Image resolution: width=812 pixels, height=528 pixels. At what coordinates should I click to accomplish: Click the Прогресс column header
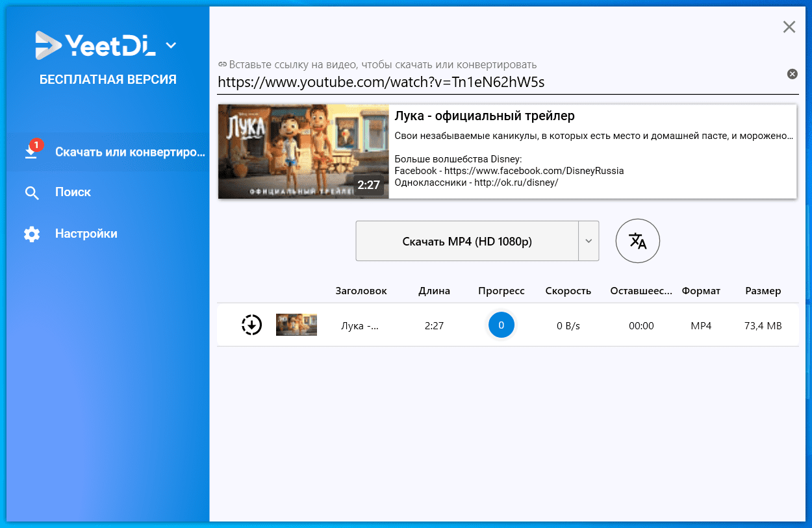coord(501,291)
